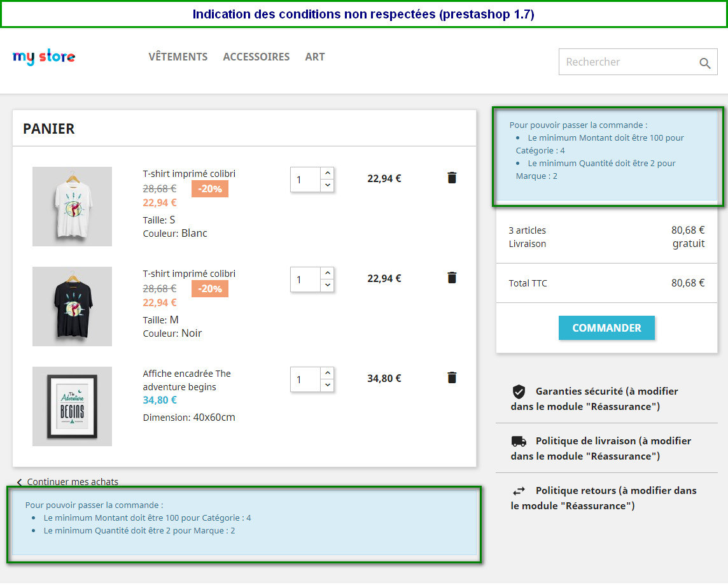Click the 3 articles label
This screenshot has width=728, height=585.
528,230
